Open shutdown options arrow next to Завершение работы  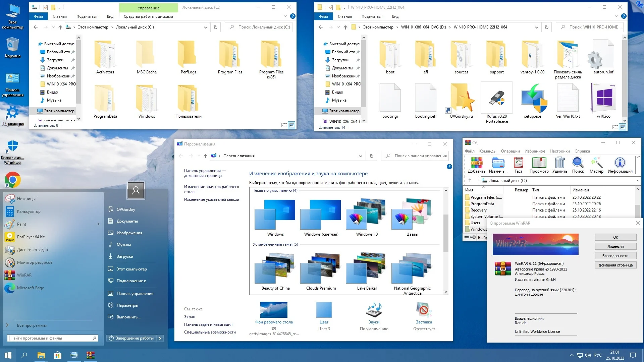point(160,338)
